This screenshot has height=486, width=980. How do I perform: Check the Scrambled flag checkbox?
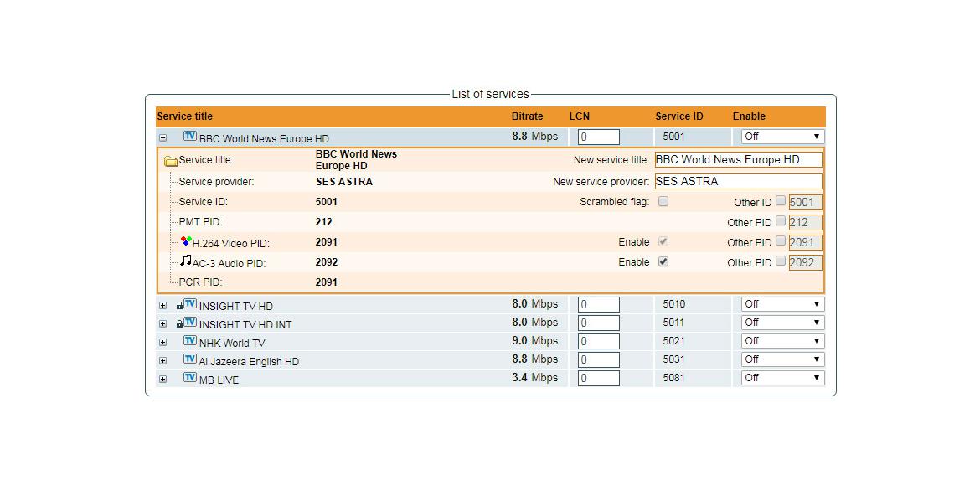click(663, 201)
